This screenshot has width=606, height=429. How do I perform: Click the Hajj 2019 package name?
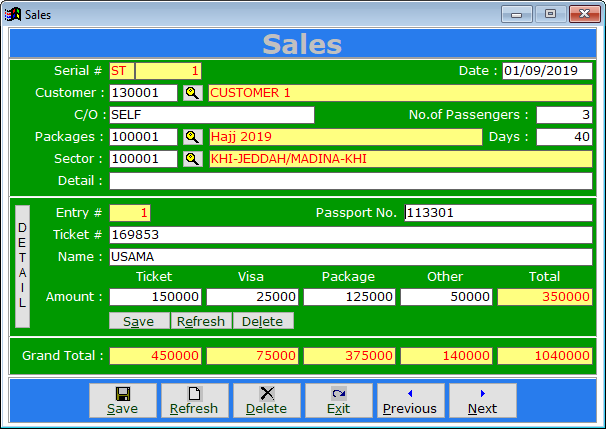click(346, 137)
